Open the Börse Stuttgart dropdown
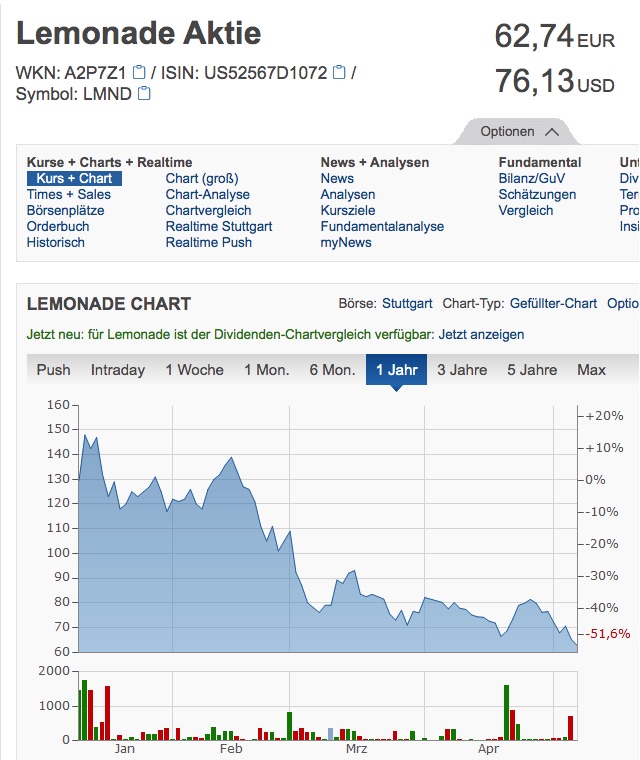Screen dimensions: 640x760 pos(406,304)
